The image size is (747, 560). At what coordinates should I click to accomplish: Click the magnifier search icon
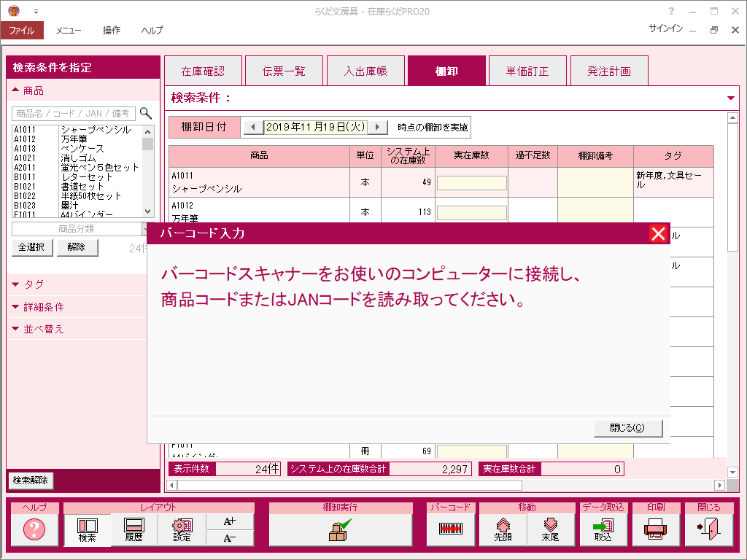click(x=146, y=113)
